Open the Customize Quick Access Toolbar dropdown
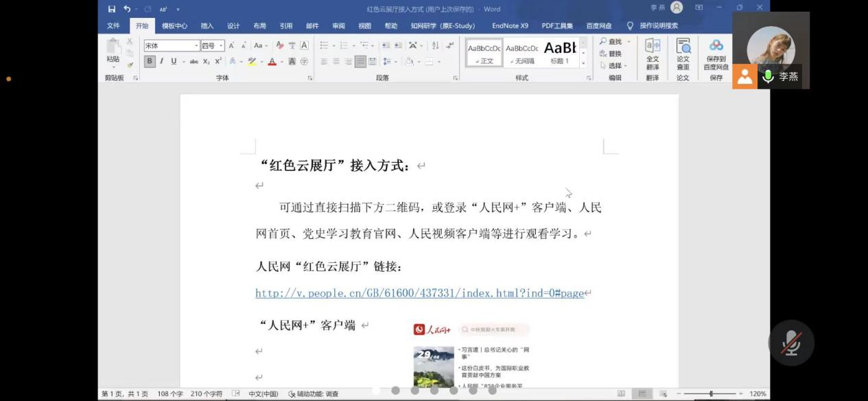 tap(178, 9)
